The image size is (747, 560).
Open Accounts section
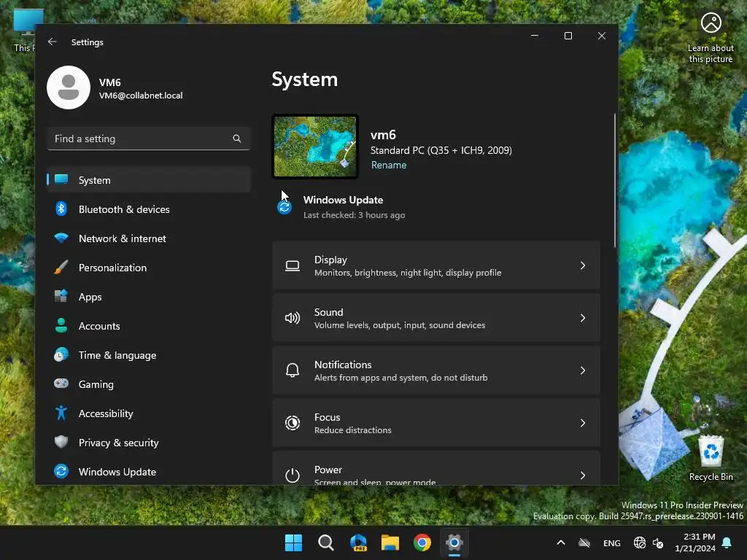tap(149, 326)
